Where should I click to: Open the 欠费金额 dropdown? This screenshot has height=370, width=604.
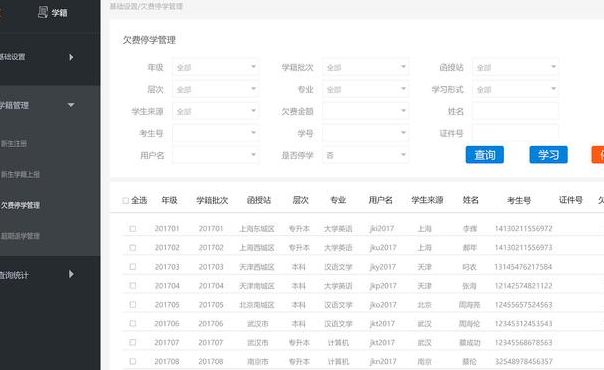pos(365,111)
